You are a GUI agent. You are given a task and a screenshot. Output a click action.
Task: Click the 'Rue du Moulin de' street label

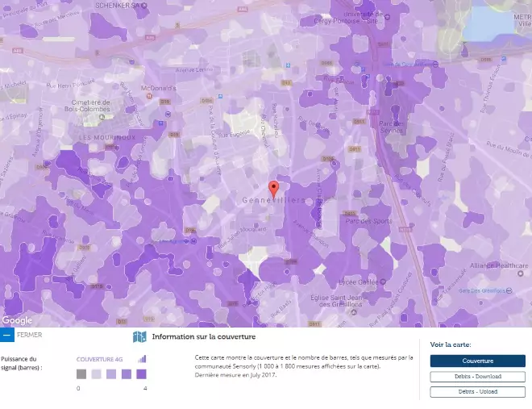(509, 149)
